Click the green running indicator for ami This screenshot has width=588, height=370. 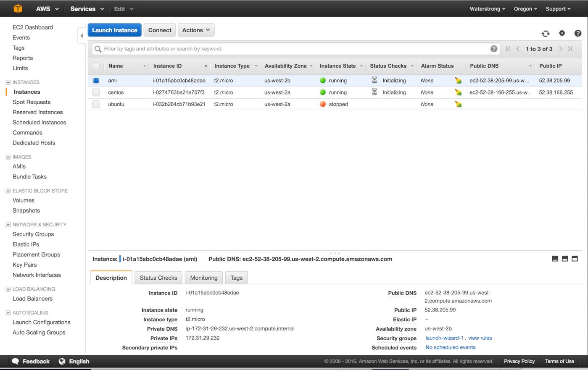pos(323,80)
